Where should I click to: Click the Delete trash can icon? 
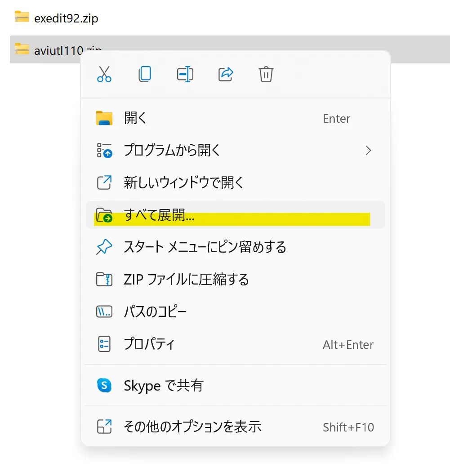(x=266, y=74)
